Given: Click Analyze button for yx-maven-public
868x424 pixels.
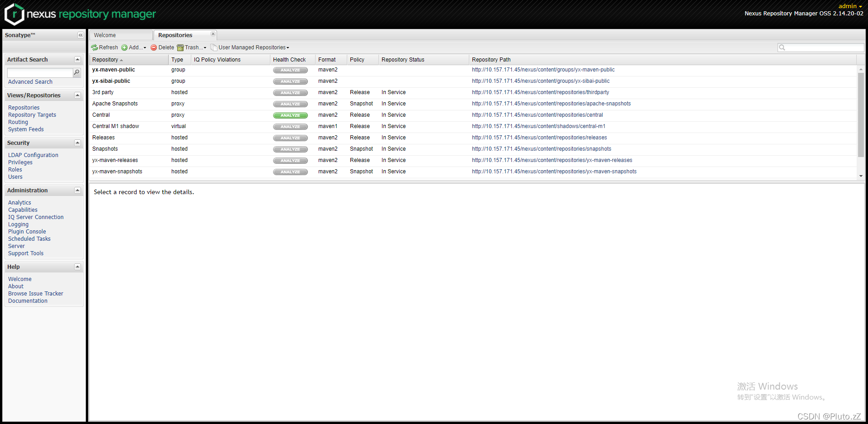Looking at the screenshot, I should tap(290, 70).
